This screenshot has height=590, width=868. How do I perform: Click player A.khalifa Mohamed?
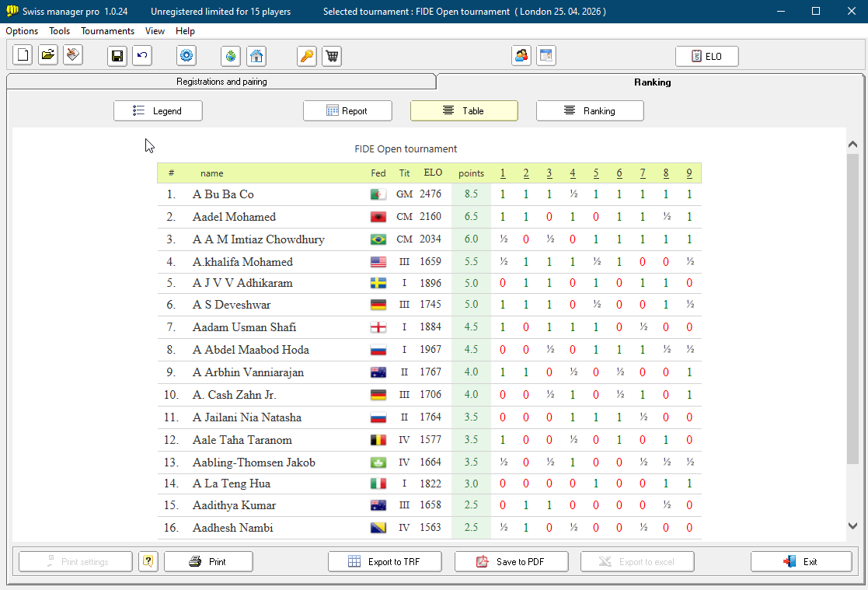click(242, 261)
